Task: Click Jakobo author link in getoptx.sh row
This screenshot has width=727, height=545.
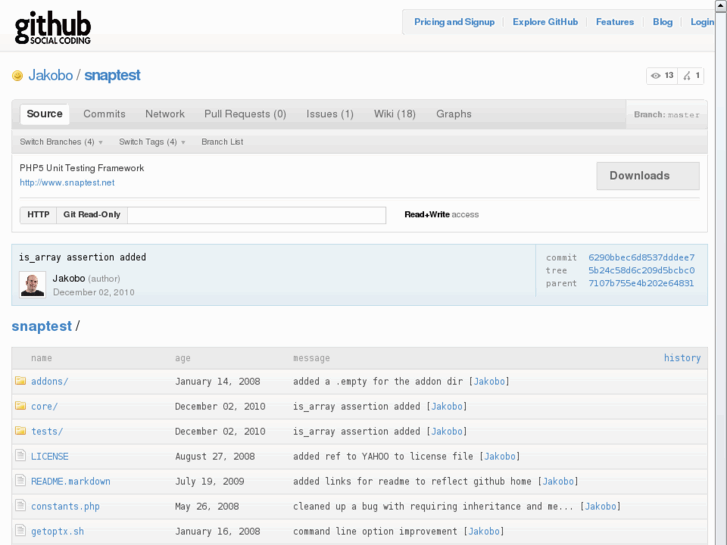Action: (x=484, y=532)
